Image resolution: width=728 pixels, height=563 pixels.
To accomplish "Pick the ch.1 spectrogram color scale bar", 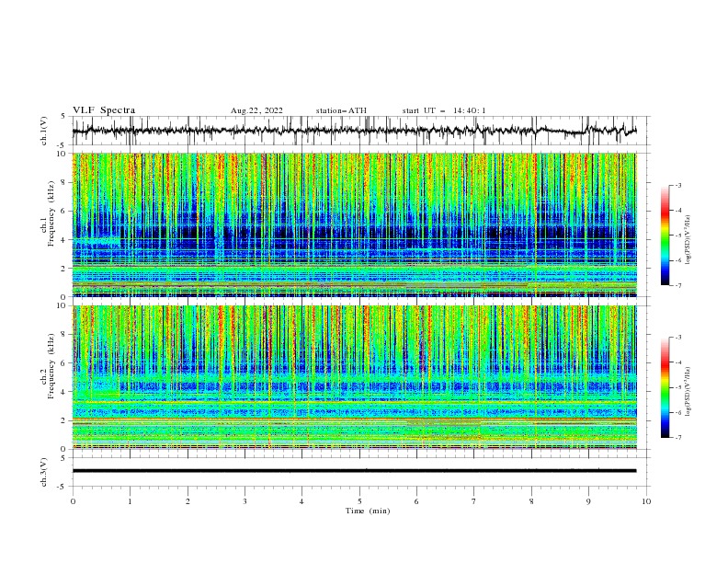I will (665, 236).
